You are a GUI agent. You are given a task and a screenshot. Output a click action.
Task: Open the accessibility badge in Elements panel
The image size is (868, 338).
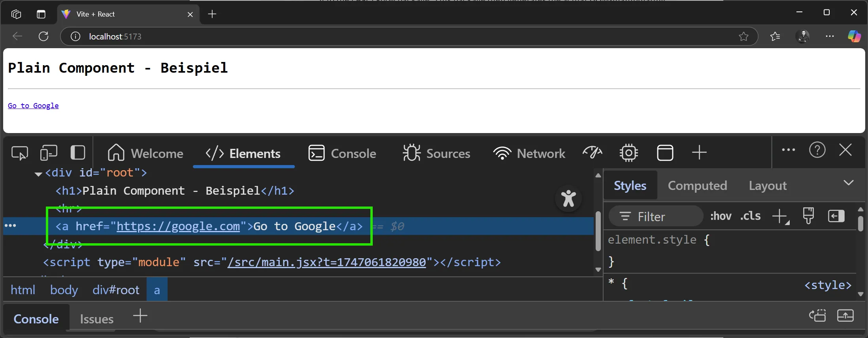[x=568, y=199]
